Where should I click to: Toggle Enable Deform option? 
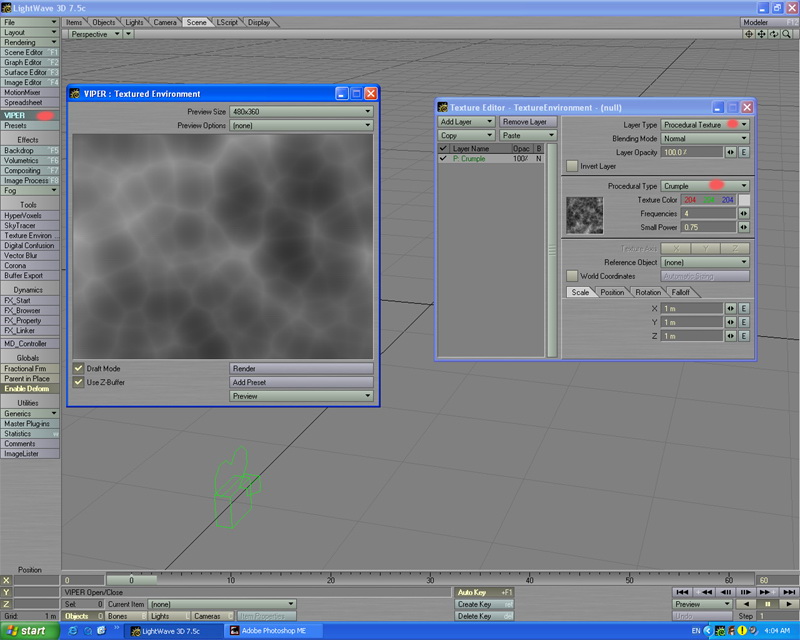point(30,388)
